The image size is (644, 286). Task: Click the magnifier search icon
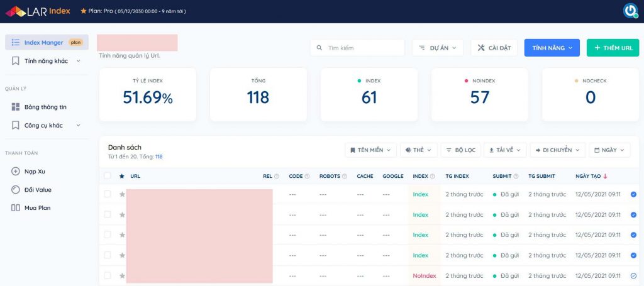tap(319, 48)
